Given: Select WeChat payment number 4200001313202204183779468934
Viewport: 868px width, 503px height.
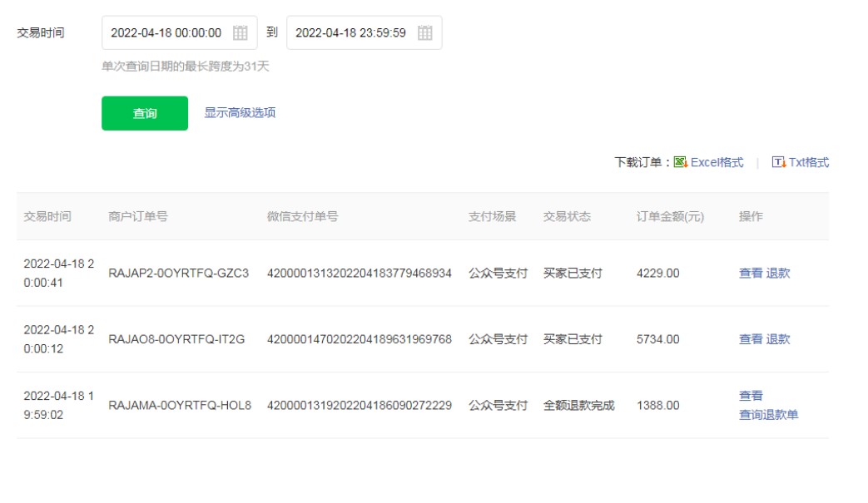Looking at the screenshot, I should [x=359, y=274].
